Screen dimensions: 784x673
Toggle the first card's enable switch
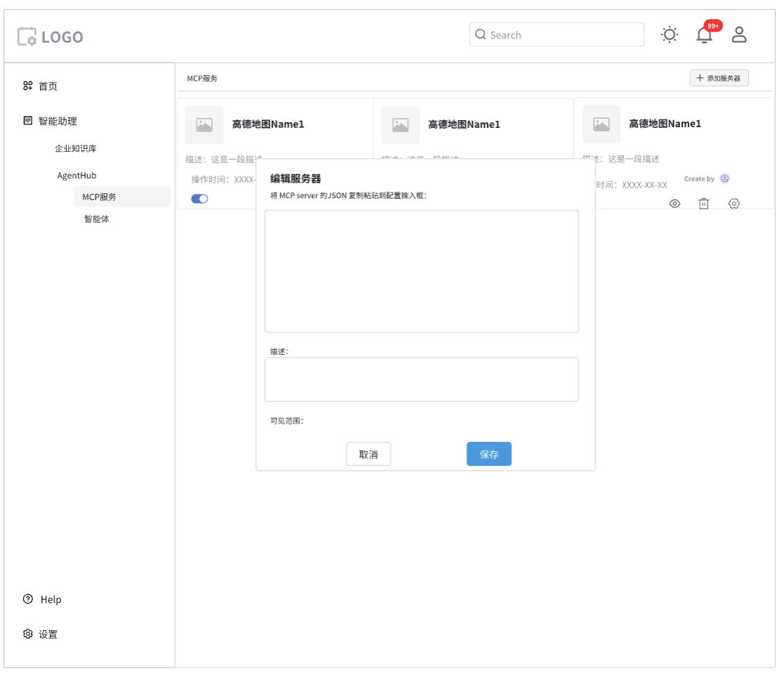(200, 199)
